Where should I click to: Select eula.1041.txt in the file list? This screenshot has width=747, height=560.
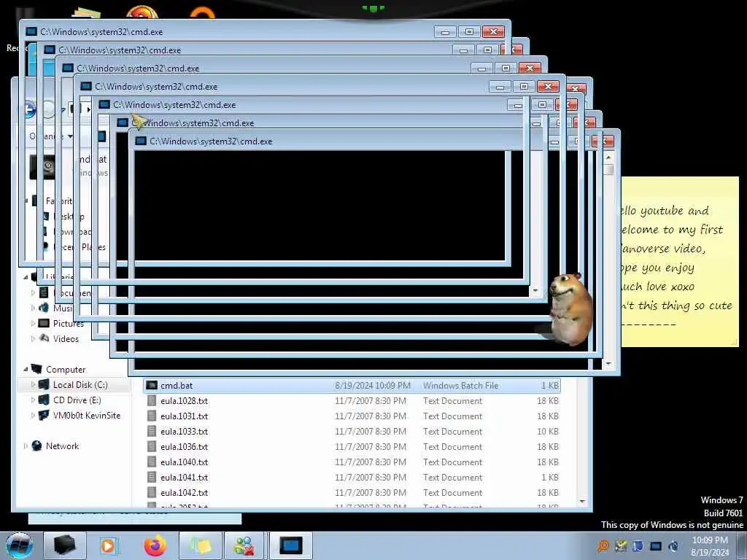tap(352, 477)
